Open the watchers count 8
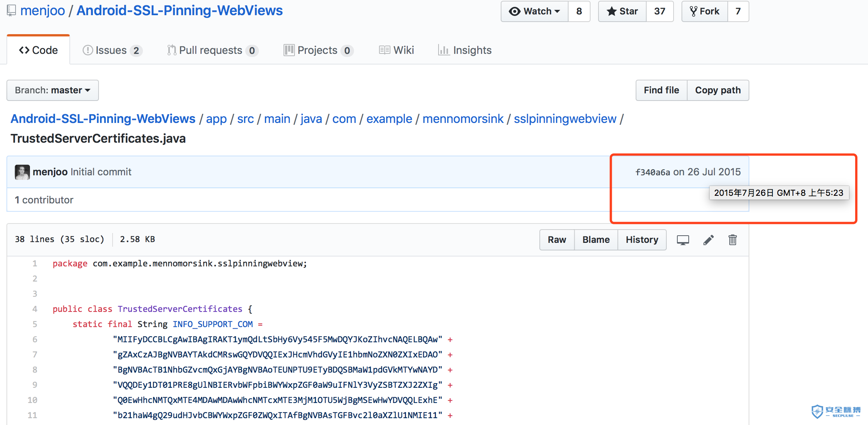This screenshot has height=425, width=868. (x=579, y=11)
